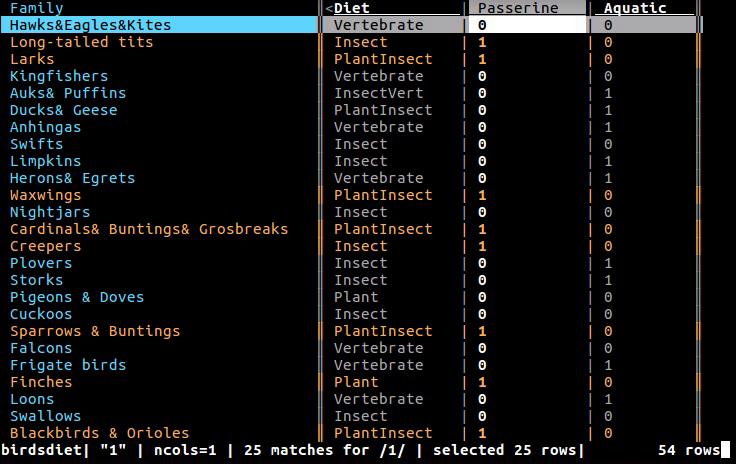Click the ncols=1 status bar entry
This screenshot has height=464, width=736.
click(185, 450)
